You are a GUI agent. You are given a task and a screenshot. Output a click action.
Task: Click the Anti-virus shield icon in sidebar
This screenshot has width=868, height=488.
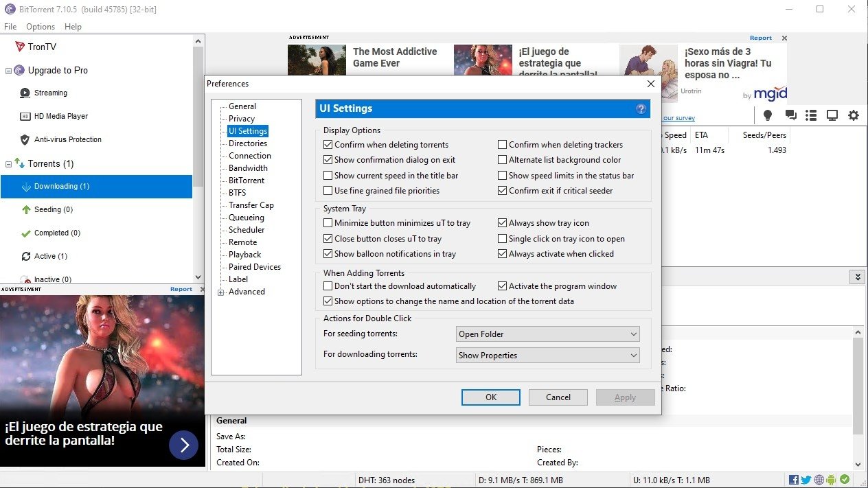pyautogui.click(x=25, y=139)
